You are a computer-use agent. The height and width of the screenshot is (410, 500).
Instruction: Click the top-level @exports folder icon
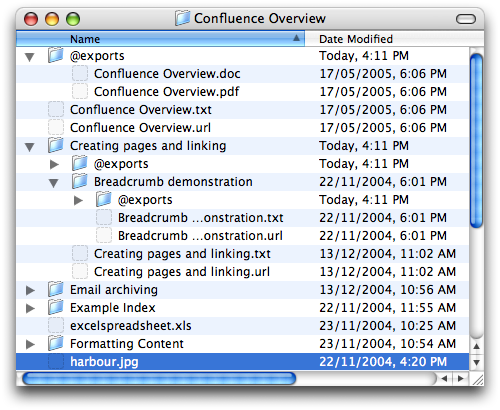pyautogui.click(x=55, y=55)
